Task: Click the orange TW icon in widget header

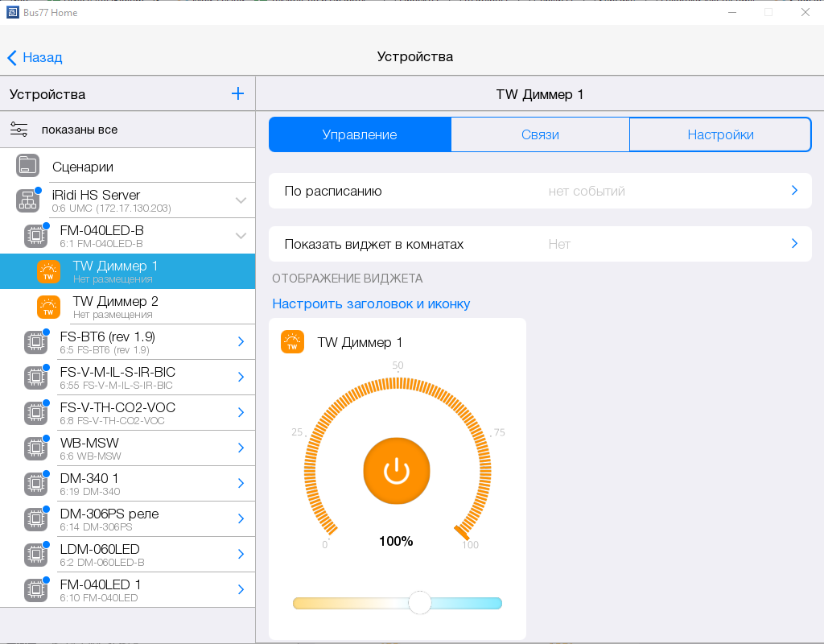Action: pos(292,342)
